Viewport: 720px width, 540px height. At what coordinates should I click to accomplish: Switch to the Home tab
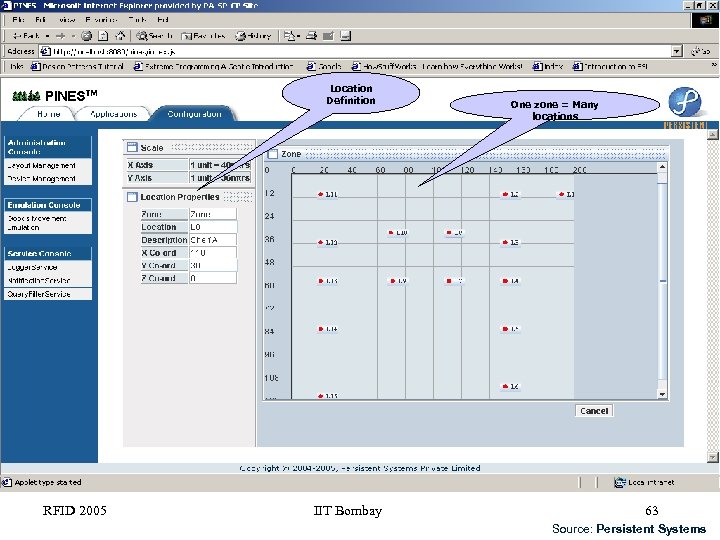click(49, 114)
